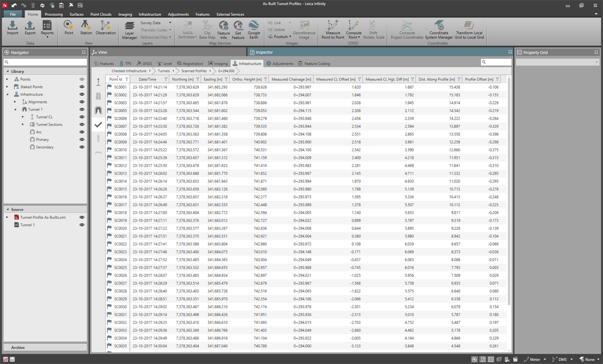Hide the Tunnel Sections item
Screen dimensions: 603x364
(82, 124)
